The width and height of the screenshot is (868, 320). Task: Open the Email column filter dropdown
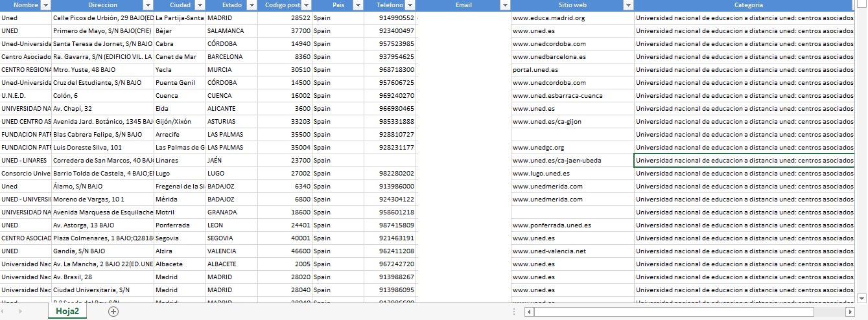(505, 5)
